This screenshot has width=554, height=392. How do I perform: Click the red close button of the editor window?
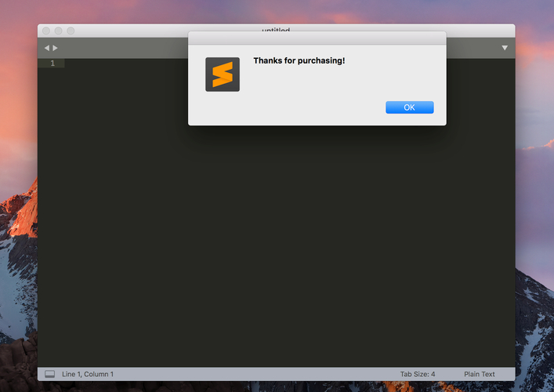46,31
